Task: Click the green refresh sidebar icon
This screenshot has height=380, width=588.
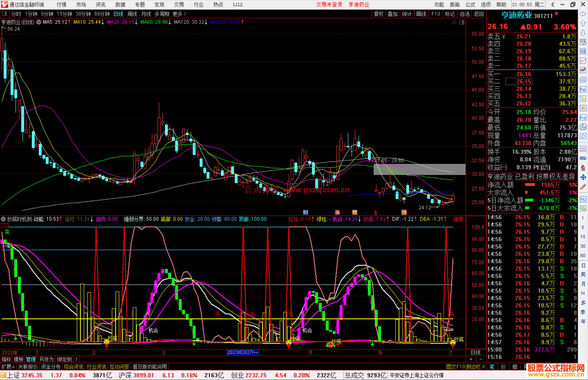Action: pos(583,209)
